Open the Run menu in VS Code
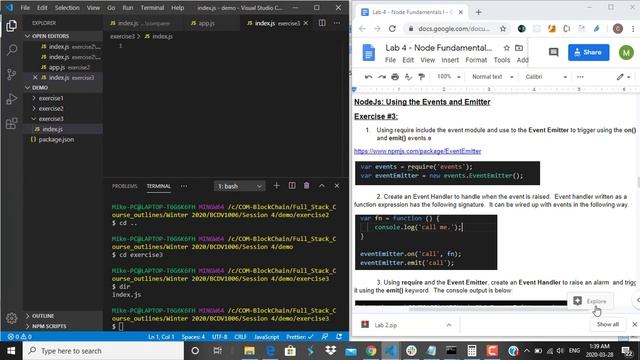The height and width of the screenshot is (360, 640). (x=128, y=8)
